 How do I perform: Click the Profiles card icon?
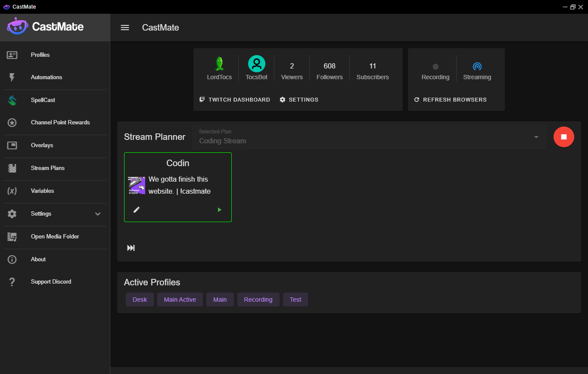point(12,55)
